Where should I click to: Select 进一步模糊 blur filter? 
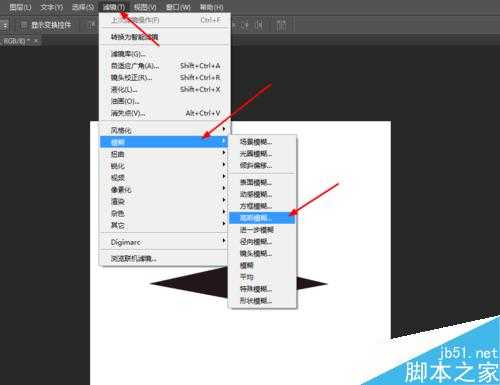click(262, 230)
